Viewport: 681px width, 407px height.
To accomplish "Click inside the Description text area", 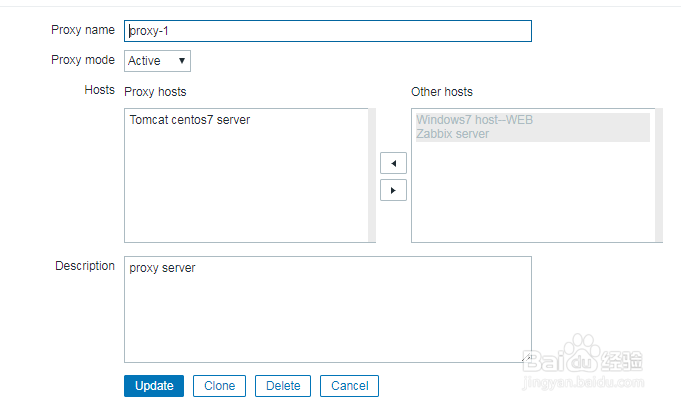I will pyautogui.click(x=327, y=309).
